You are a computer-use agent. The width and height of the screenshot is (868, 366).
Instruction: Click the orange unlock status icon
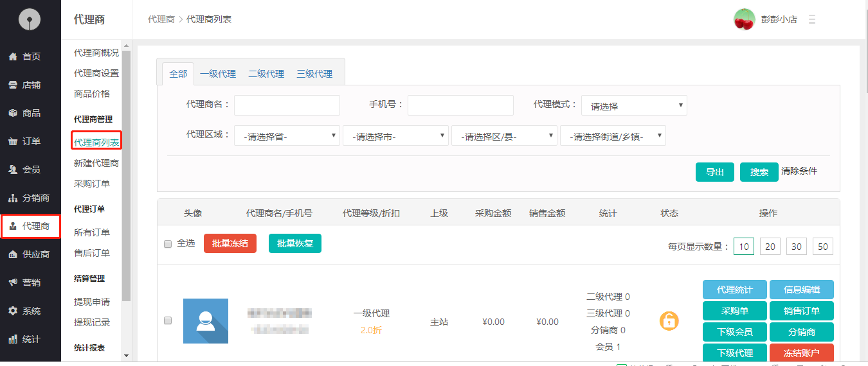(x=669, y=320)
